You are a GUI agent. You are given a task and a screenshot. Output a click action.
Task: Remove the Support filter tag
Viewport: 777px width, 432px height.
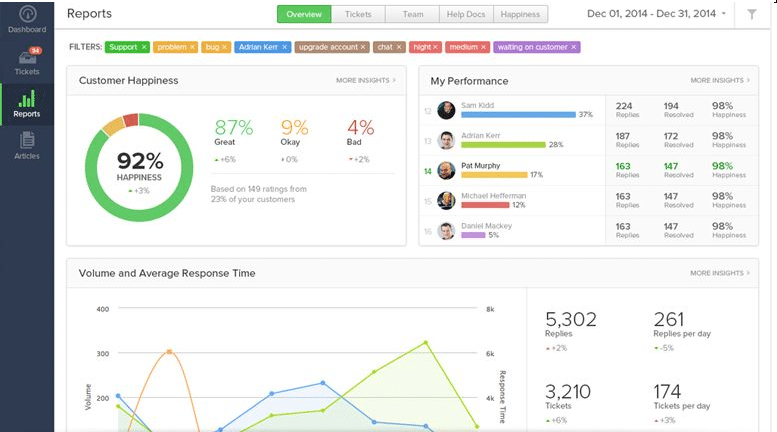coord(144,47)
